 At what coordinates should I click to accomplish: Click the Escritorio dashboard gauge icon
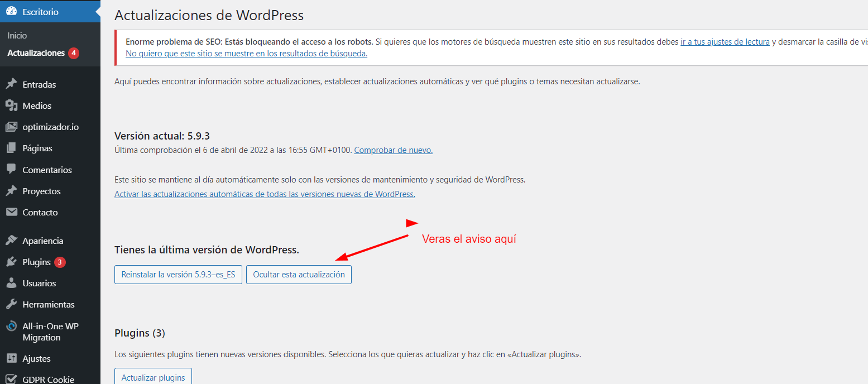pyautogui.click(x=11, y=11)
